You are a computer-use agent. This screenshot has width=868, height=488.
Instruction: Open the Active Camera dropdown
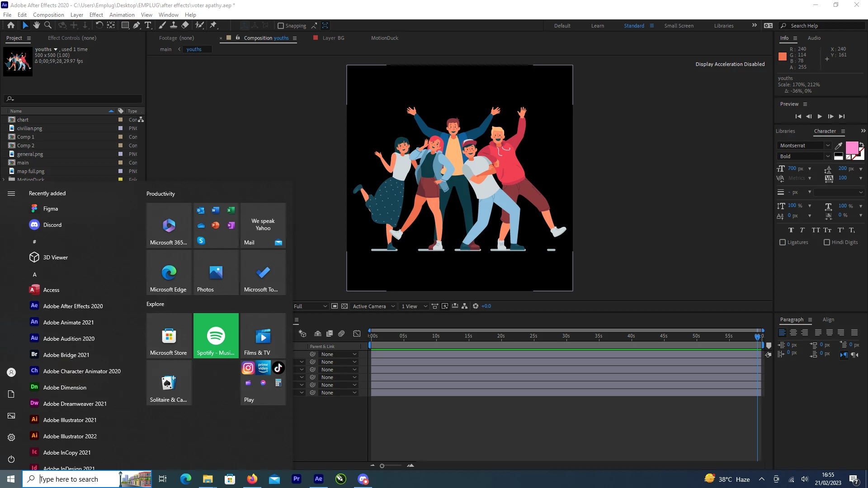(x=373, y=306)
